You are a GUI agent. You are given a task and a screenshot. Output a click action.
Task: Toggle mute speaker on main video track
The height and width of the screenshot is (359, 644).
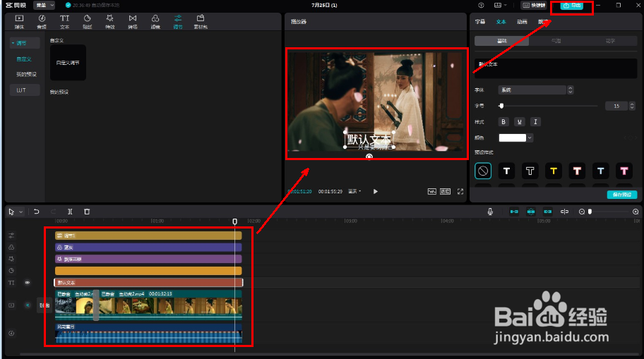coord(28,305)
